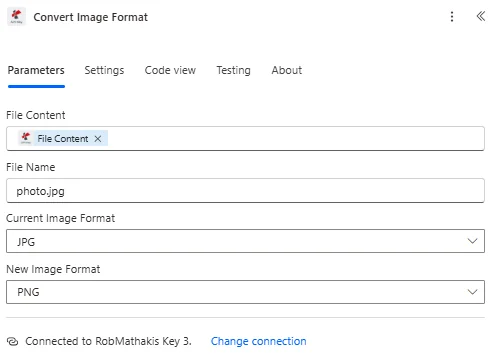Click the Connected to RobMathakis Key 3 text

[108, 341]
